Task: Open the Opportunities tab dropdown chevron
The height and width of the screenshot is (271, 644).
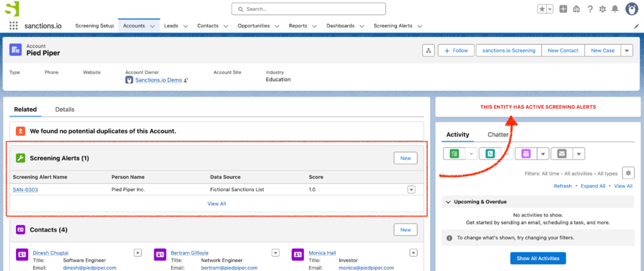Action: 277,26
